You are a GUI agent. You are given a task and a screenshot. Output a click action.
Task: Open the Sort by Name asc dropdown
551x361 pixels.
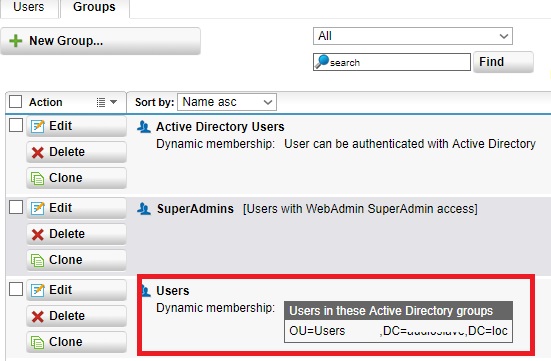[227, 102]
